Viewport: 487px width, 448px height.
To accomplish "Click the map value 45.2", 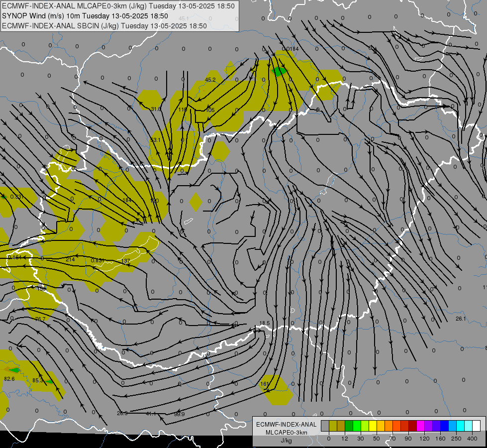I will [210, 80].
